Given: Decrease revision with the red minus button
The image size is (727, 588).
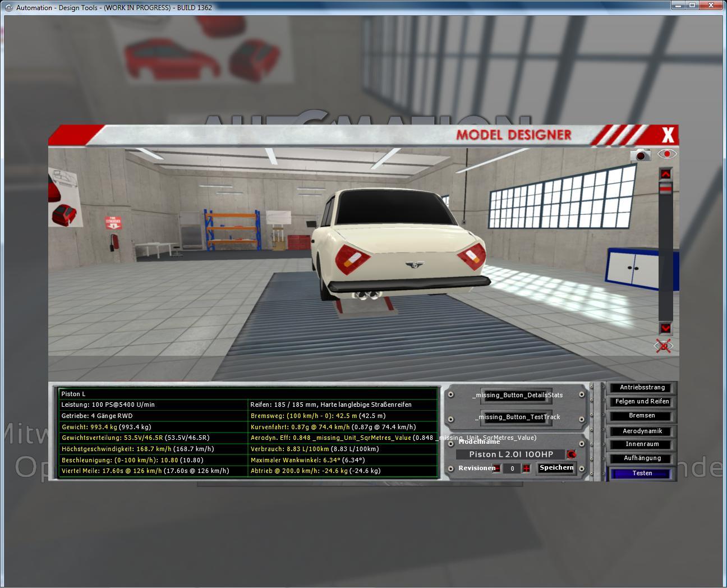Looking at the screenshot, I should (x=497, y=468).
